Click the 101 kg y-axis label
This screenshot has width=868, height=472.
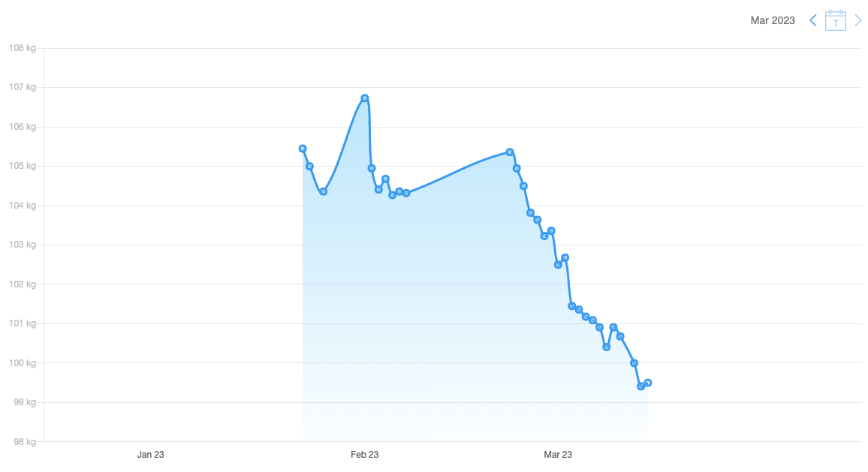(22, 323)
